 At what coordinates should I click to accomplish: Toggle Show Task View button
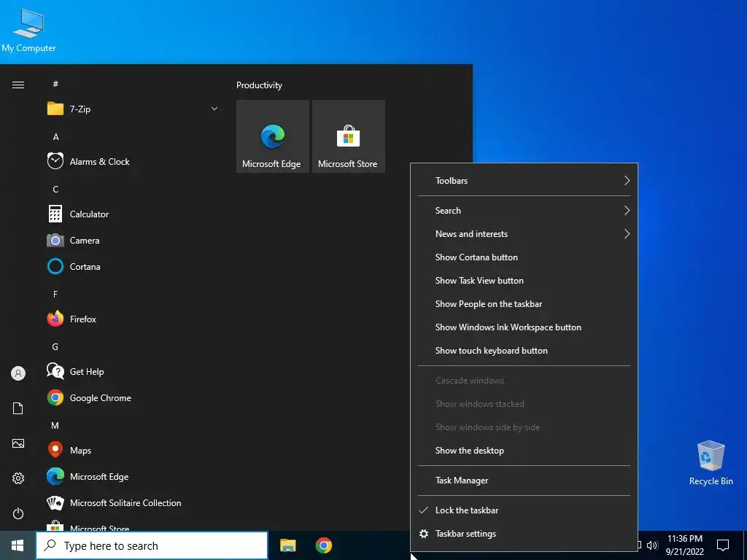coord(524,281)
